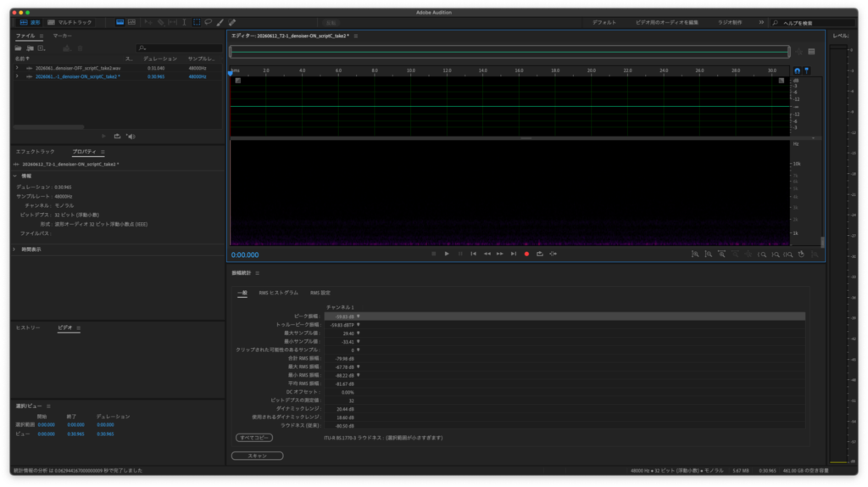This screenshot has height=487, width=868.
Task: Switch to 波形 (Waveform) view
Action: 30,22
